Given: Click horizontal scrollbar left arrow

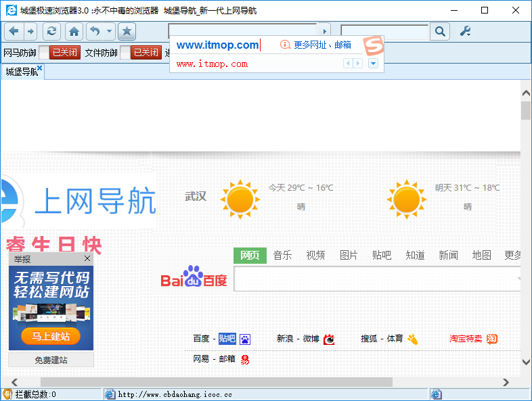Looking at the screenshot, I should pos(15,382).
